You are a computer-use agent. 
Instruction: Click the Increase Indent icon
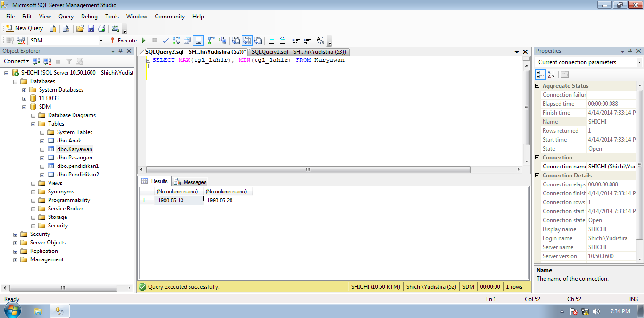pos(307,41)
